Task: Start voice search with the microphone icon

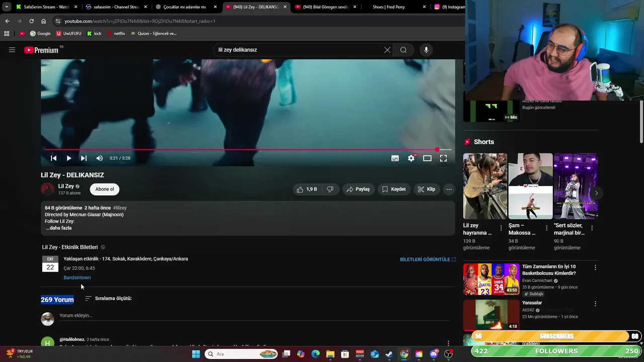Action: point(426,50)
